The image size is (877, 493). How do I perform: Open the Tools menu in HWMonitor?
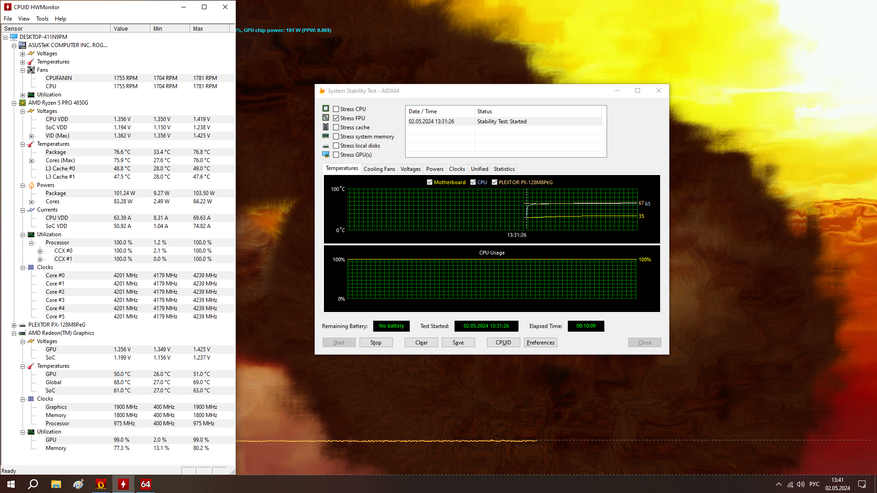point(42,18)
